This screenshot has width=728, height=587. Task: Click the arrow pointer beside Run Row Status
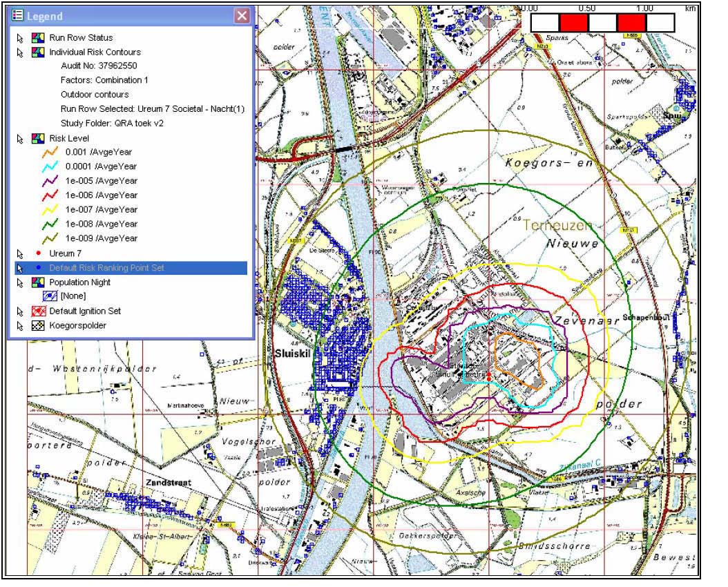coord(20,38)
